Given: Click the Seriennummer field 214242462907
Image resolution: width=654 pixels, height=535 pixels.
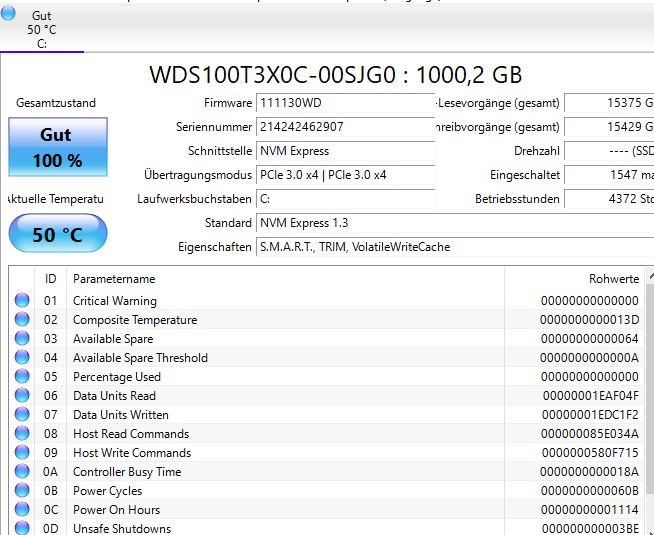Looking at the screenshot, I should [345, 127].
